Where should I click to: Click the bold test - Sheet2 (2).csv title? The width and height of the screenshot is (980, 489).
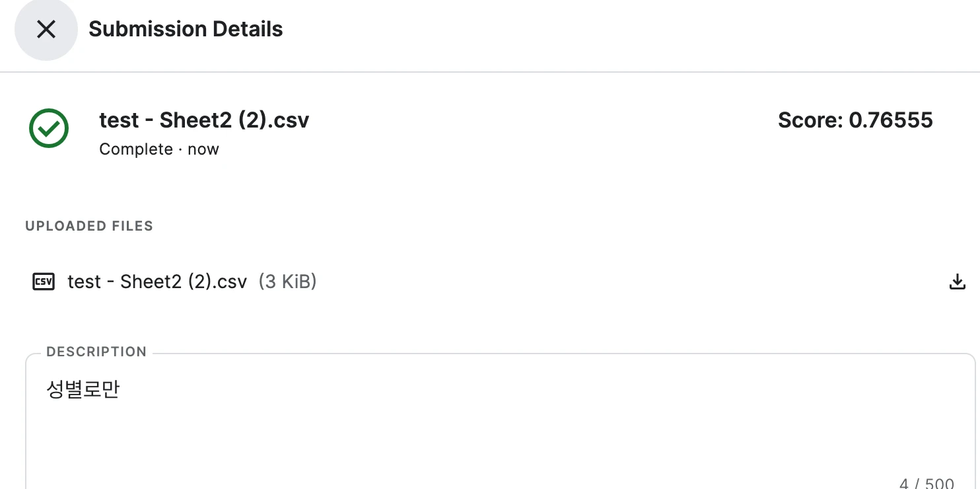coord(204,120)
